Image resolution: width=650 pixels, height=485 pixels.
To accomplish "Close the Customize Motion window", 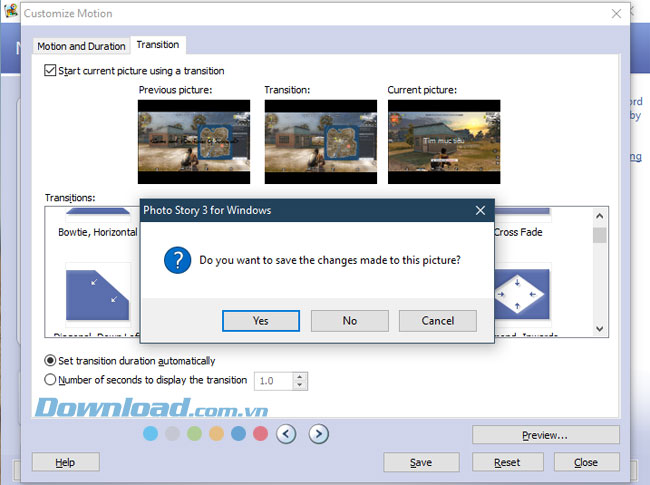I will click(x=616, y=14).
